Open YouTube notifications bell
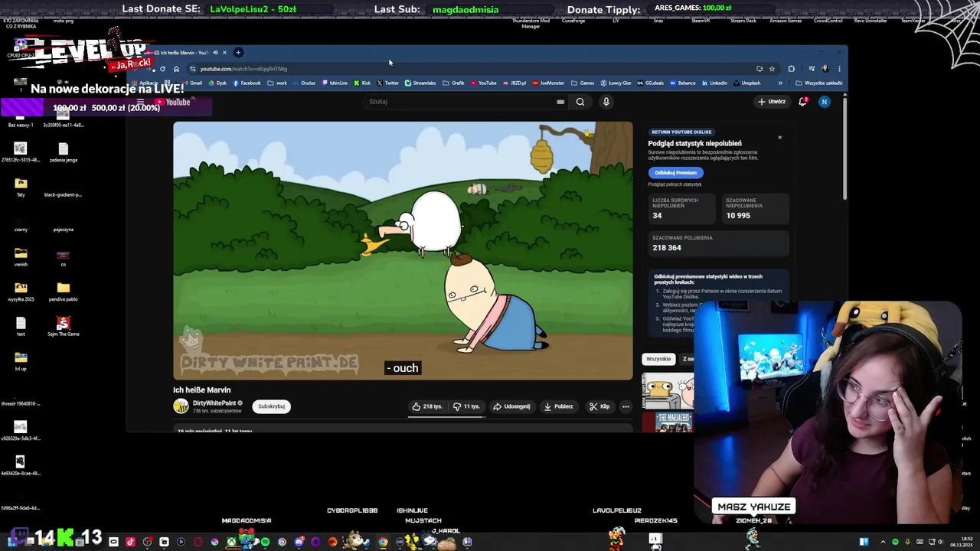The image size is (980, 551). [803, 102]
